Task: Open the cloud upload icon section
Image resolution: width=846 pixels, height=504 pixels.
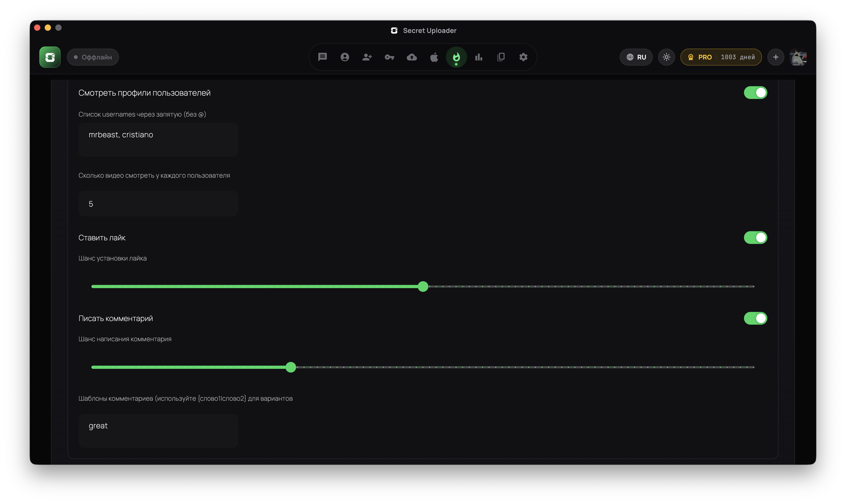Action: coord(412,57)
